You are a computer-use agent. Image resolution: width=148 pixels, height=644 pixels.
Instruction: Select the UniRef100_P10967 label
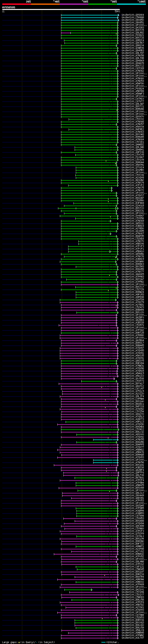point(133,157)
